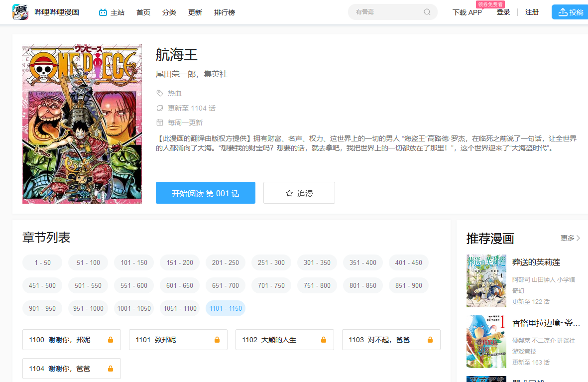Select chapter range 851 - 900
The height and width of the screenshot is (382, 588).
coord(408,285)
